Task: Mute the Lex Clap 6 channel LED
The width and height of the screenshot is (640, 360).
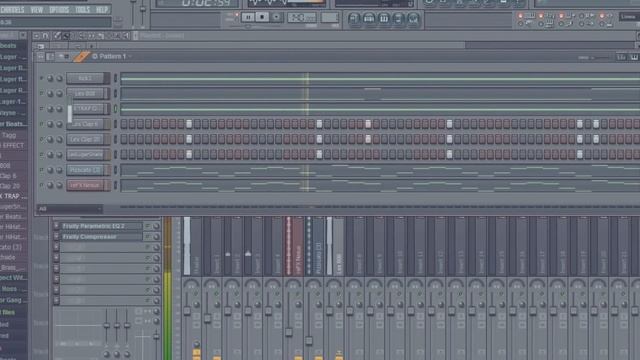Action: click(x=41, y=124)
